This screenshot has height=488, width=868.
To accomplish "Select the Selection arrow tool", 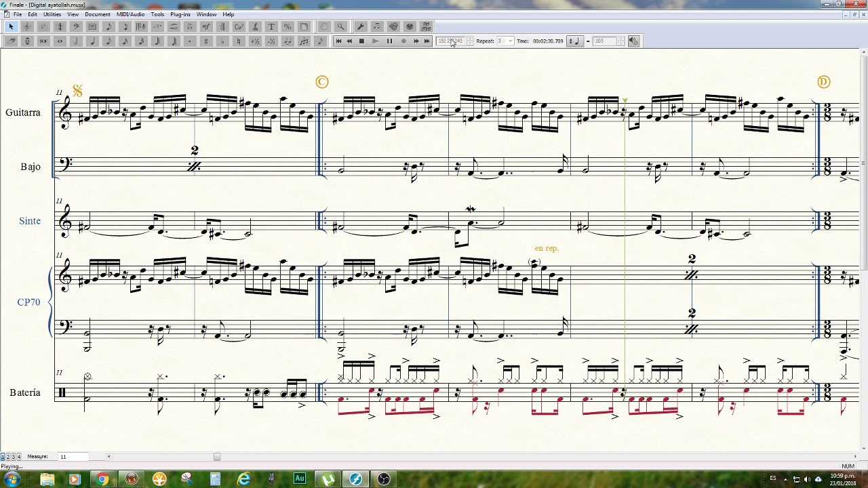I will 11,26.
